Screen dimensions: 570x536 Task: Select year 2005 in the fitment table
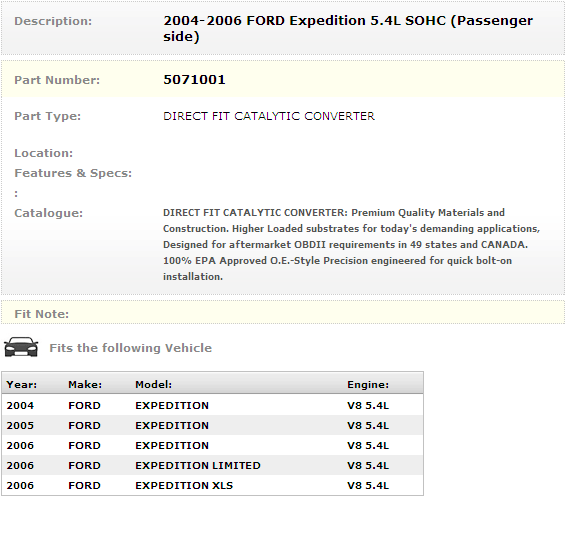tap(20, 425)
